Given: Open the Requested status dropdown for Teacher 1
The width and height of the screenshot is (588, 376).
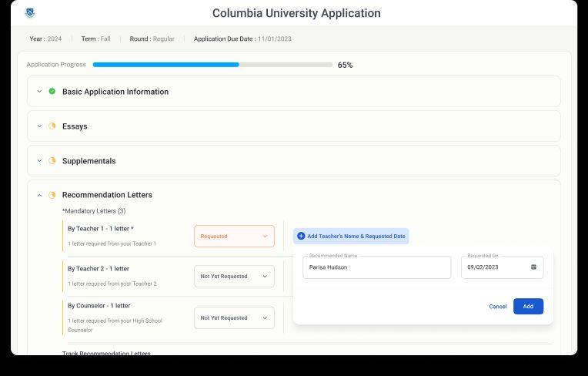Looking at the screenshot, I should tap(235, 236).
